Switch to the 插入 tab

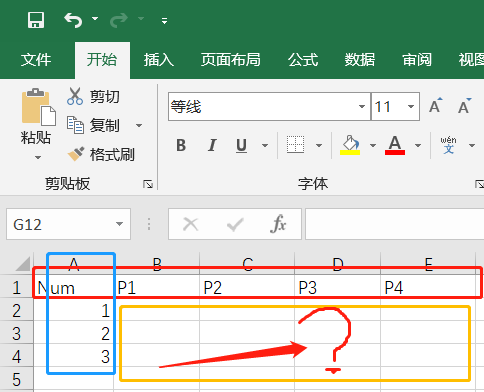[159, 60]
